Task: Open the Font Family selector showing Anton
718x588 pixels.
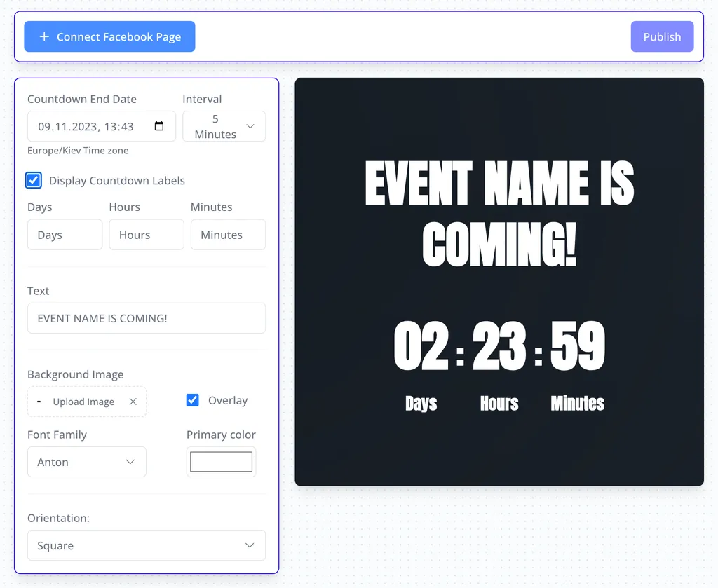Action: (86, 462)
